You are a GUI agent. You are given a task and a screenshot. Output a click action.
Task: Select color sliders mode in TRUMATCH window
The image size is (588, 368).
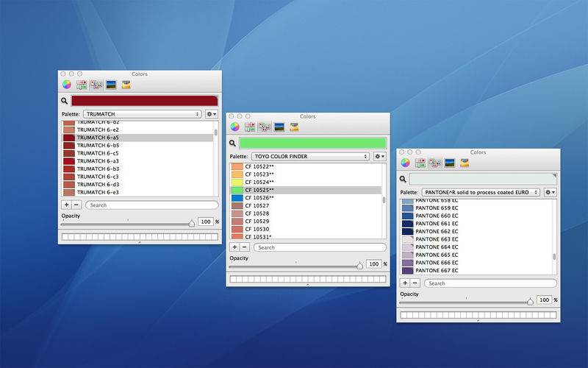click(x=82, y=85)
